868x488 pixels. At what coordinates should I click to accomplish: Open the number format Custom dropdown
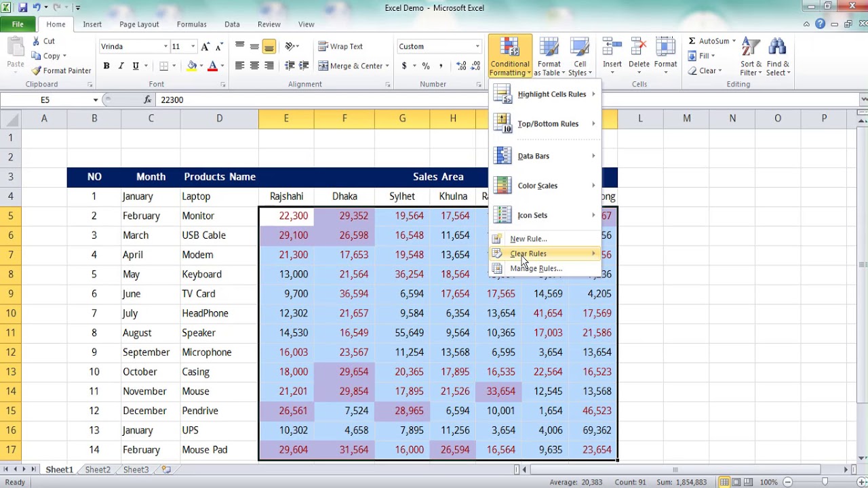click(477, 46)
